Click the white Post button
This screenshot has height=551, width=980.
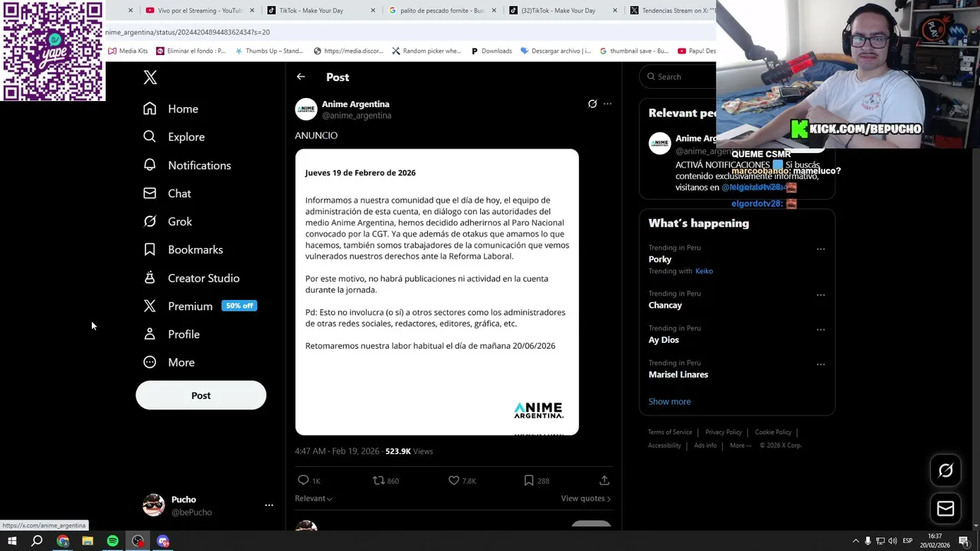point(201,396)
